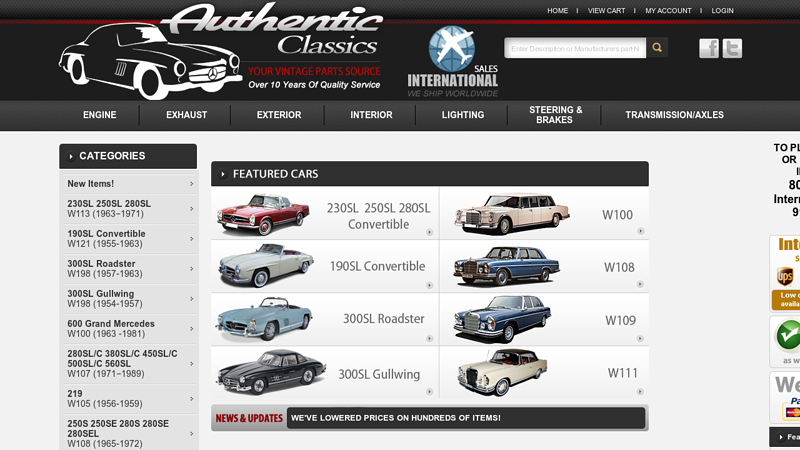Click the Authentic Classics car logo
This screenshot has height=450, width=800.
[149, 61]
